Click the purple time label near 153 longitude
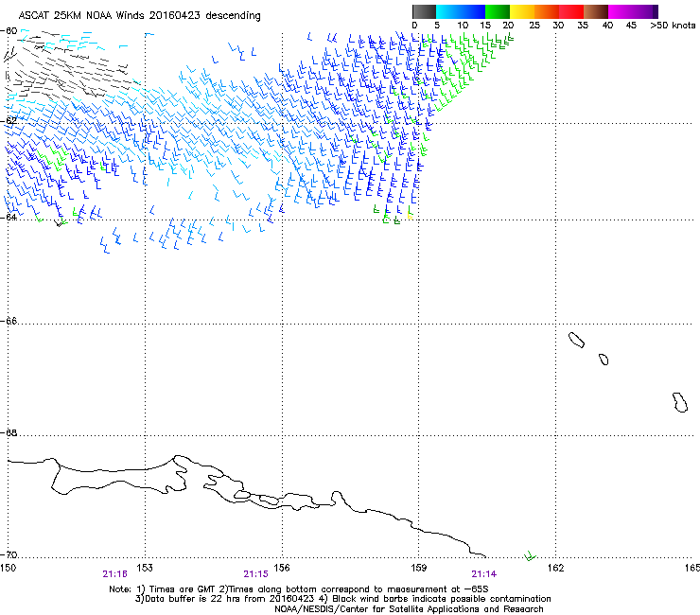Viewport: 700px width, 615px height. (x=115, y=574)
